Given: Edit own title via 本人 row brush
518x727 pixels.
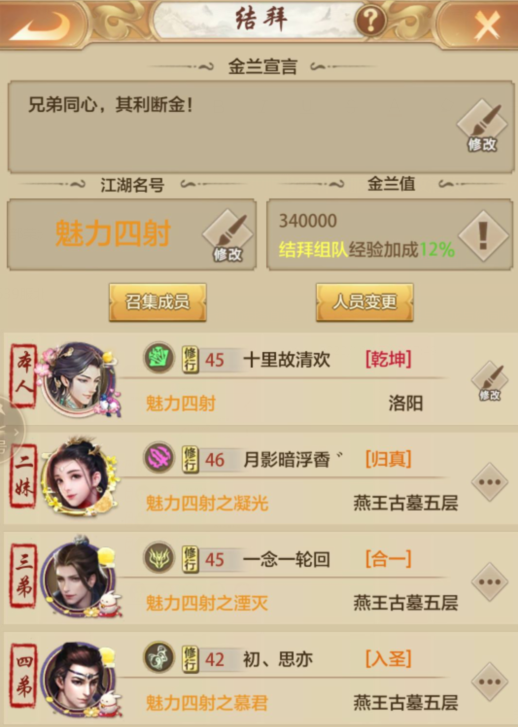Looking at the screenshot, I should pyautogui.click(x=490, y=381).
